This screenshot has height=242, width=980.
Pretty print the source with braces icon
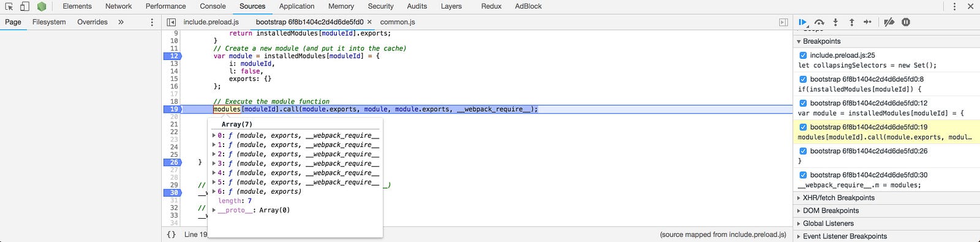click(x=171, y=235)
